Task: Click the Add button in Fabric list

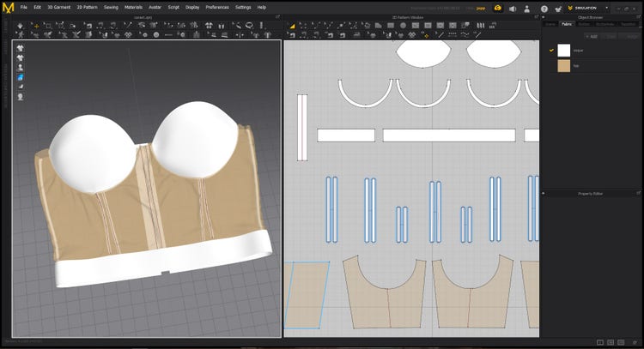Action: pos(592,36)
